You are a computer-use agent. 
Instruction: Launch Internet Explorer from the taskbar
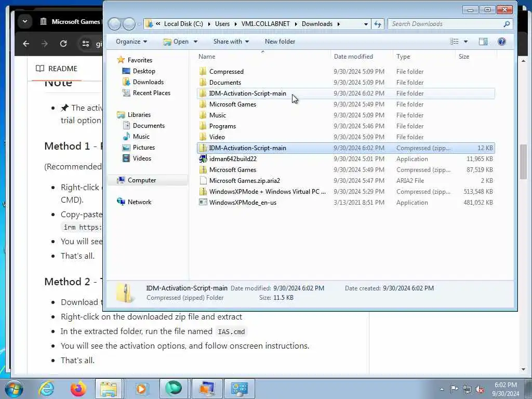46,389
